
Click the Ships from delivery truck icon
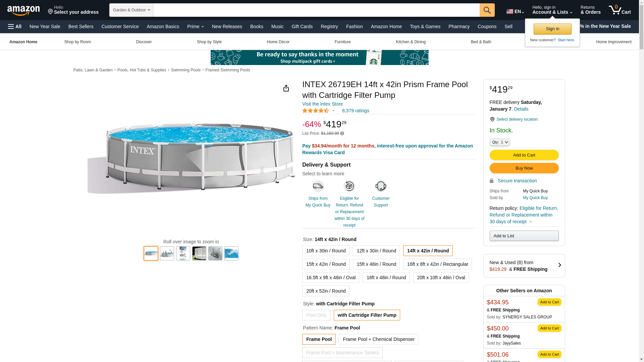coord(318,186)
